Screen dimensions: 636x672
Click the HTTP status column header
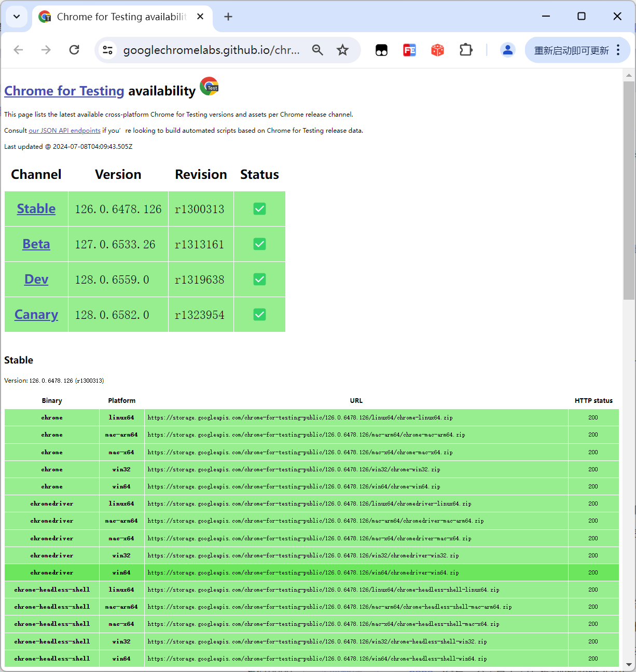click(593, 401)
